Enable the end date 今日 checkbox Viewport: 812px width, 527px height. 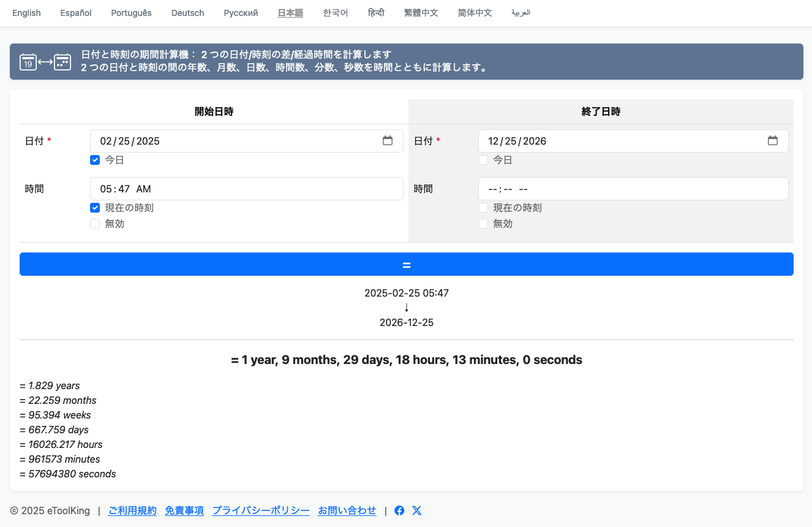click(x=483, y=160)
